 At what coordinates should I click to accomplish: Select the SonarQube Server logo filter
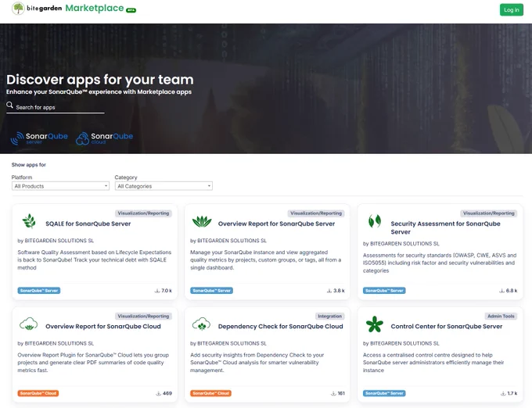39,138
